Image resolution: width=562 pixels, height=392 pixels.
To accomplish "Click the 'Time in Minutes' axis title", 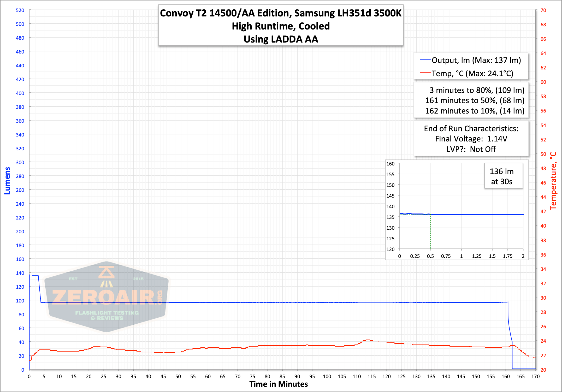I will coord(279,384).
